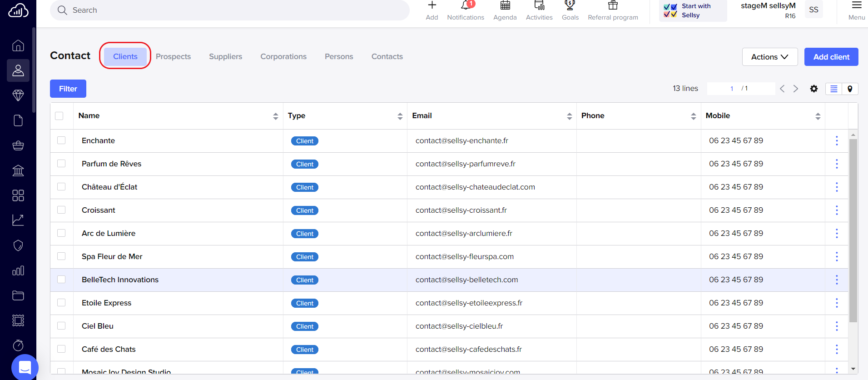Check the Etoile Express row checkbox
This screenshot has height=380, width=868.
click(x=61, y=303)
